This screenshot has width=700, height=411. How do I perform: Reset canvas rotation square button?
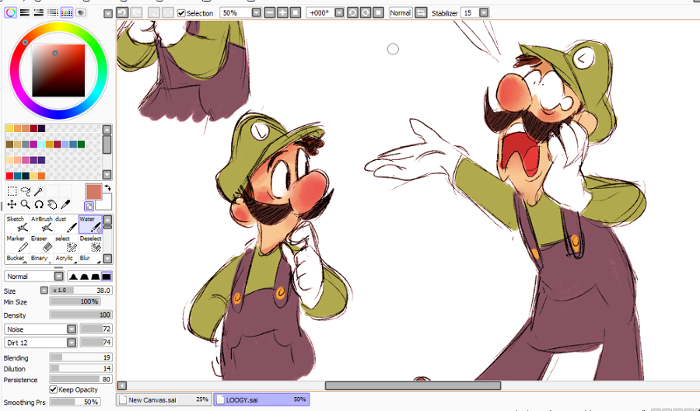[378, 13]
